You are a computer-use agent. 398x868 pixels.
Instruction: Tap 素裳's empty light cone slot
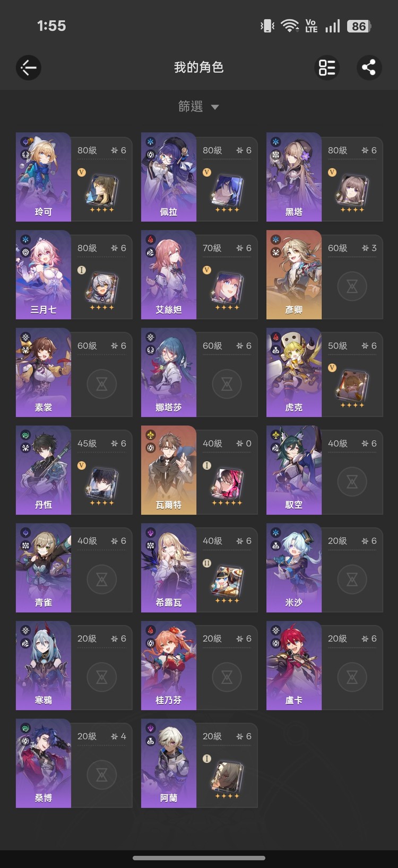102,384
